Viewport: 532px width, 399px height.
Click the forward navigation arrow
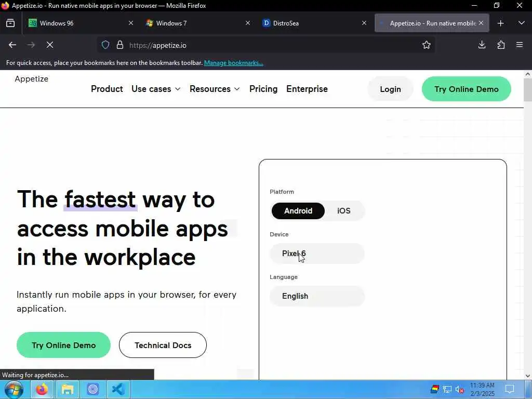point(31,45)
